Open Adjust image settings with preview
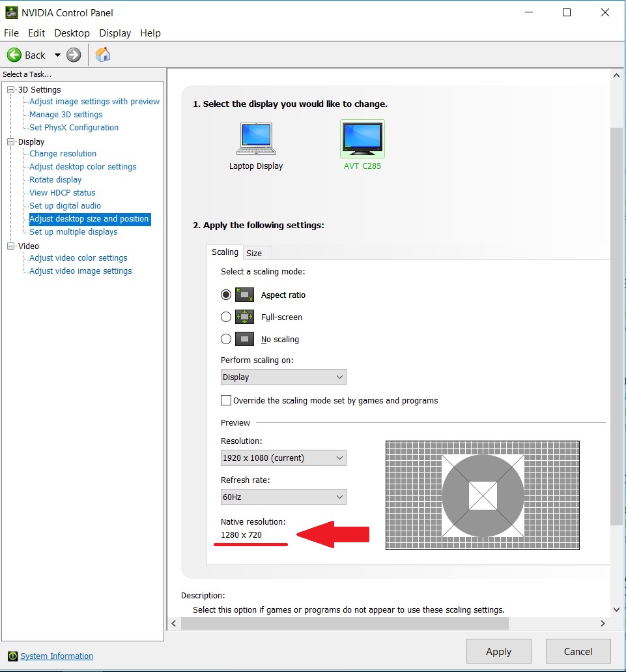The image size is (626, 672). [x=94, y=102]
